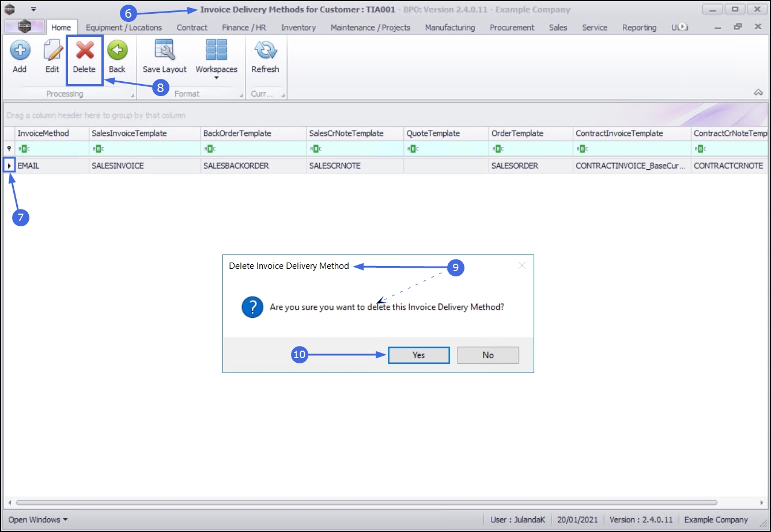Open the Maintenance / Projects tab
The image size is (771, 532).
click(371, 27)
